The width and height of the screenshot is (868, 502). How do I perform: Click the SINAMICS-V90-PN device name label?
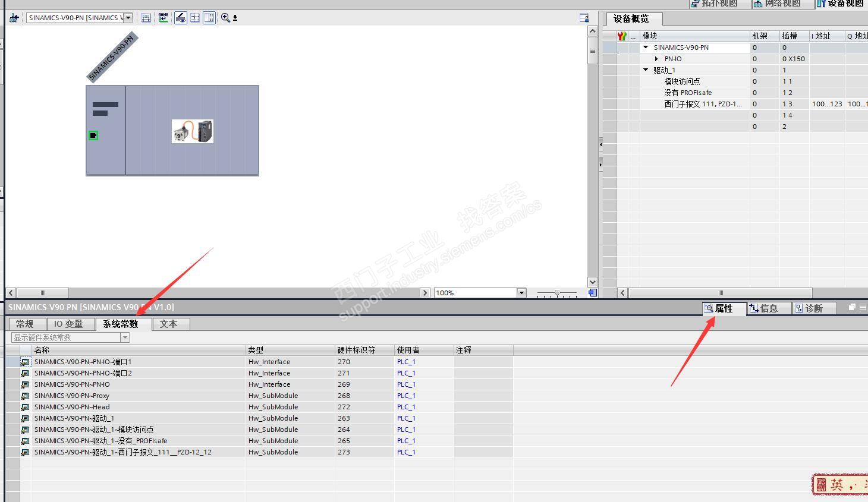coord(112,57)
